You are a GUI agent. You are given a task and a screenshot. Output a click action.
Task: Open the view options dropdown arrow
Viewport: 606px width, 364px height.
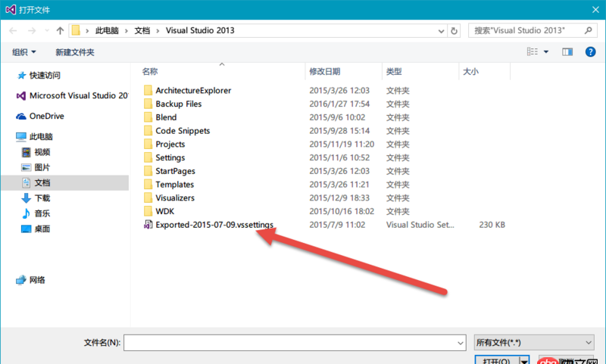546,51
